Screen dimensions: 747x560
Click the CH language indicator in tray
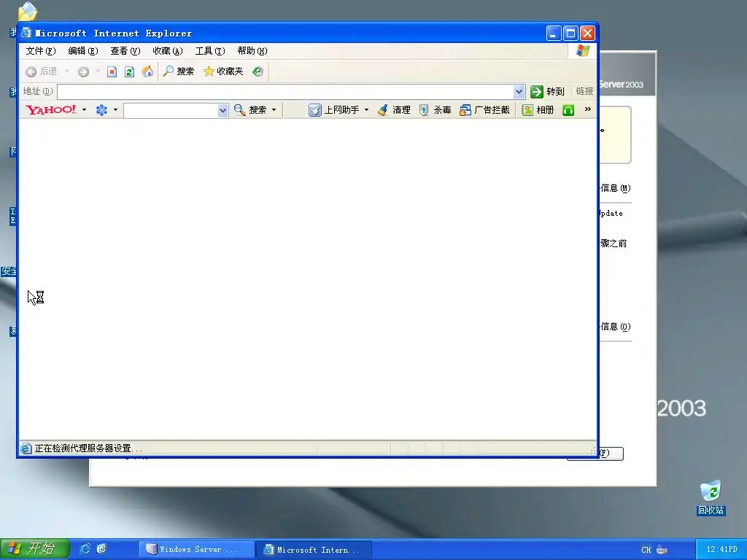point(646,550)
